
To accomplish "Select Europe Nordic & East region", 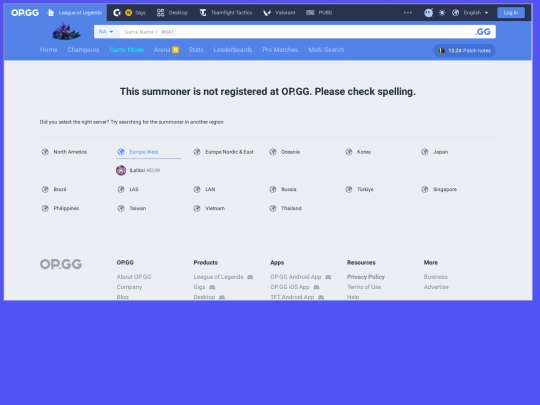I will coord(224,152).
